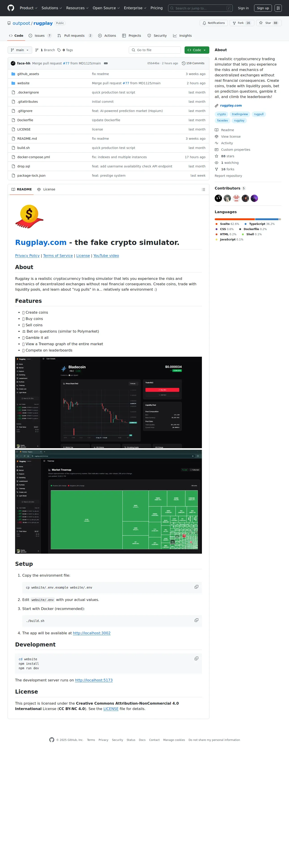Open the rugplay.com website link
The width and height of the screenshot is (289, 868).
(231, 105)
